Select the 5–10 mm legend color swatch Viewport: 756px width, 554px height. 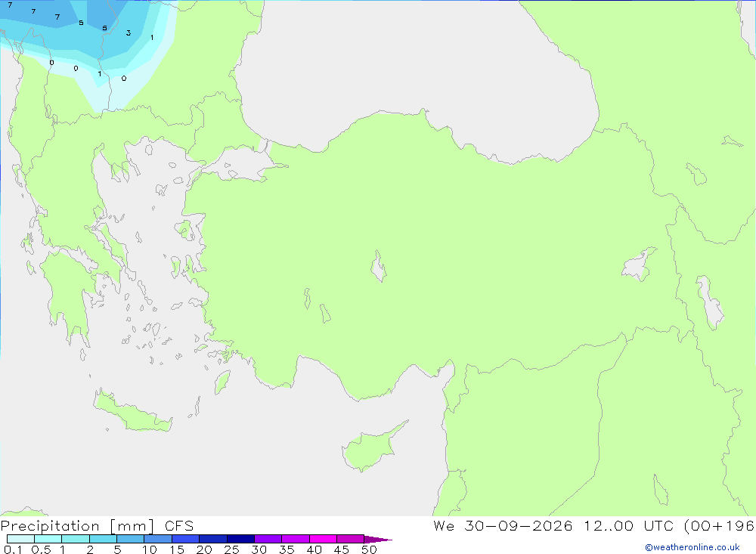pos(130,539)
